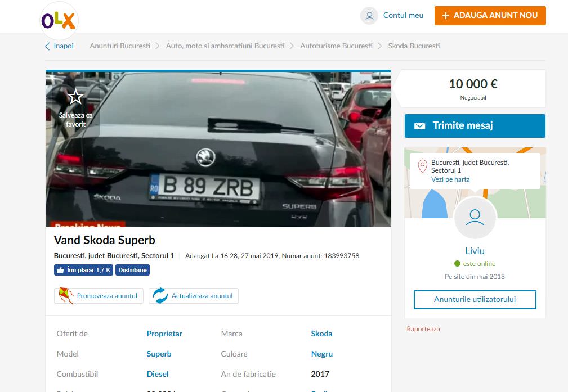
Task: Select the Negociabil label under the price
Action: click(473, 98)
